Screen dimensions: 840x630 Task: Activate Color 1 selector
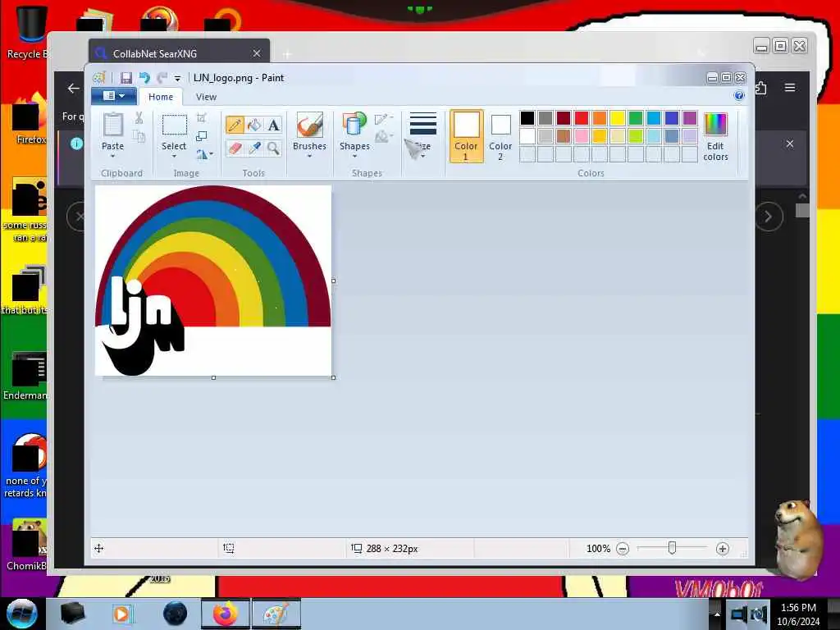(x=466, y=136)
